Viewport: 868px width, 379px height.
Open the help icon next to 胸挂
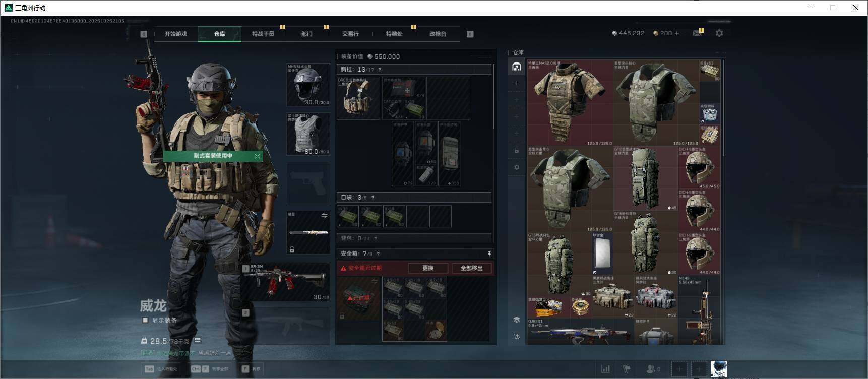pos(380,70)
